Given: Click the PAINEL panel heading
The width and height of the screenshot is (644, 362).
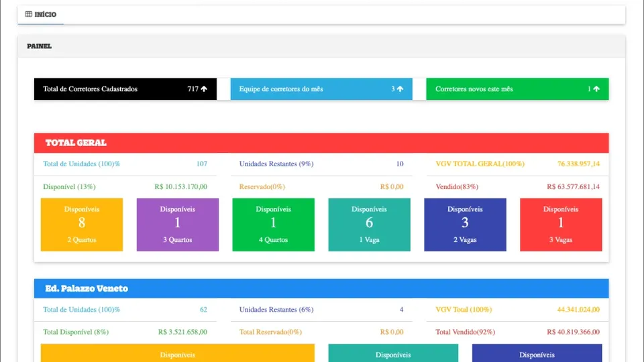Looking at the screenshot, I should click(x=40, y=46).
